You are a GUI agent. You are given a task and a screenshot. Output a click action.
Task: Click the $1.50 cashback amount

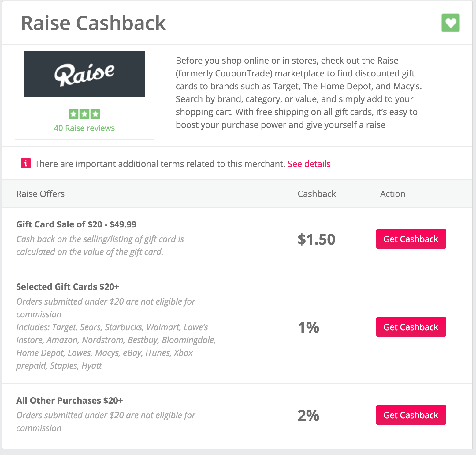click(316, 239)
